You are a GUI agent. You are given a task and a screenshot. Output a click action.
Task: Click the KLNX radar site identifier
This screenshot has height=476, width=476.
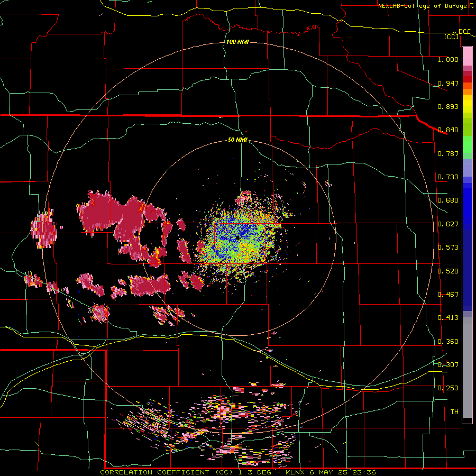pos(296,472)
